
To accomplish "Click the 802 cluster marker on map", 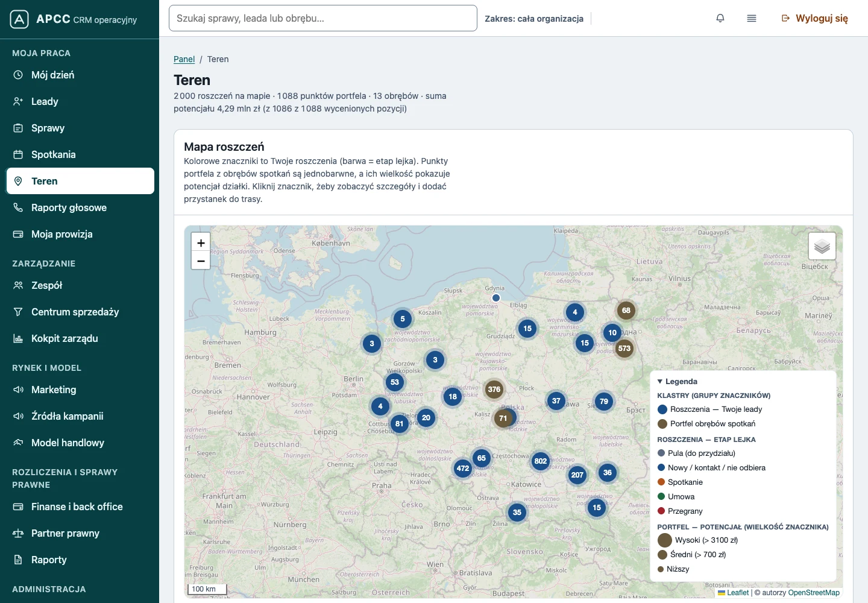I will [541, 461].
